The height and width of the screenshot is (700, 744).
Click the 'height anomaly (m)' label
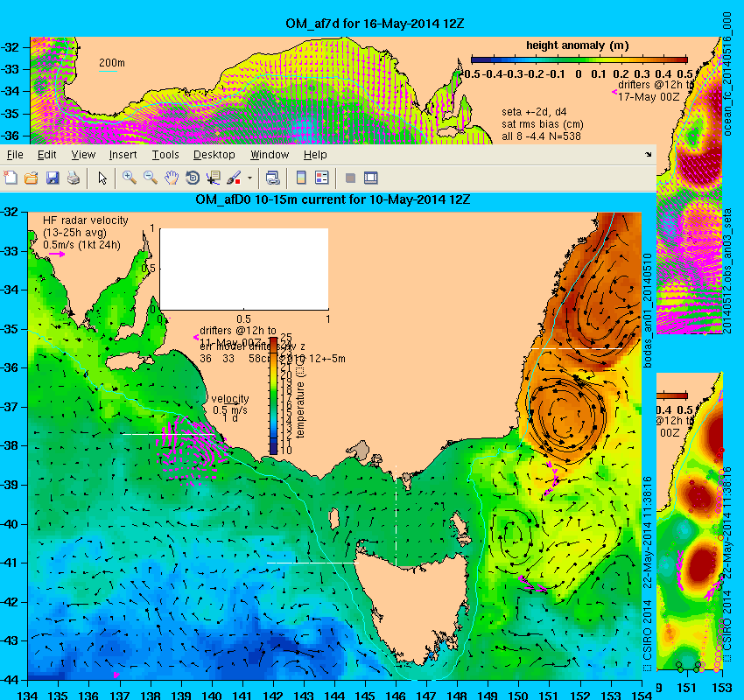tap(578, 45)
